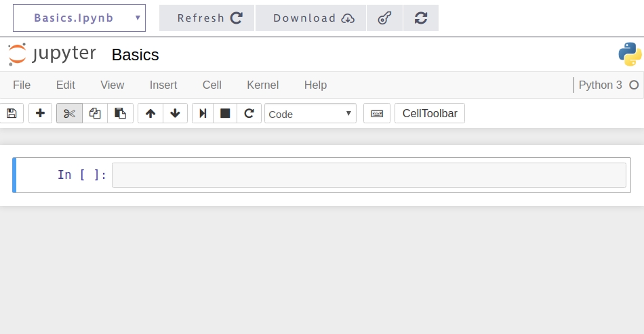644x334 pixels.
Task: Open the File menu
Action: click(x=22, y=85)
